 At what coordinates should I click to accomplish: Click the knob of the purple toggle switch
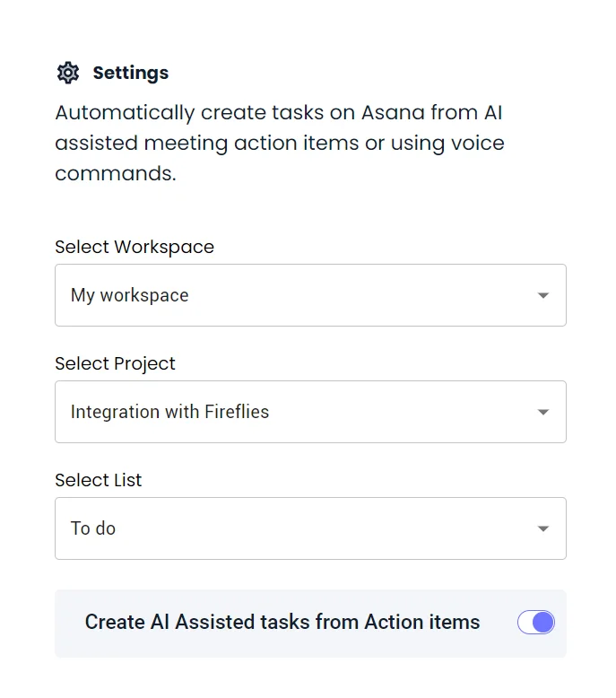[x=543, y=623]
